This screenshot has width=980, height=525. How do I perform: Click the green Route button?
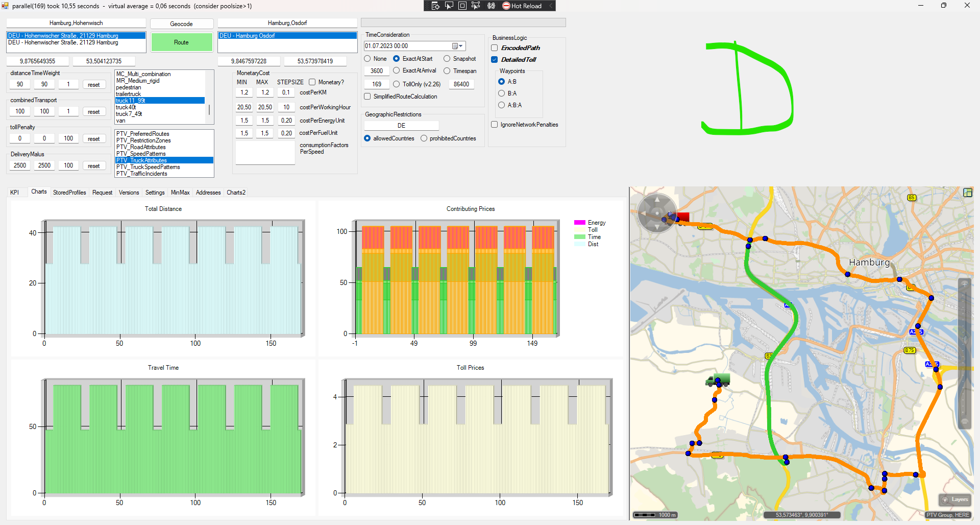coord(181,42)
